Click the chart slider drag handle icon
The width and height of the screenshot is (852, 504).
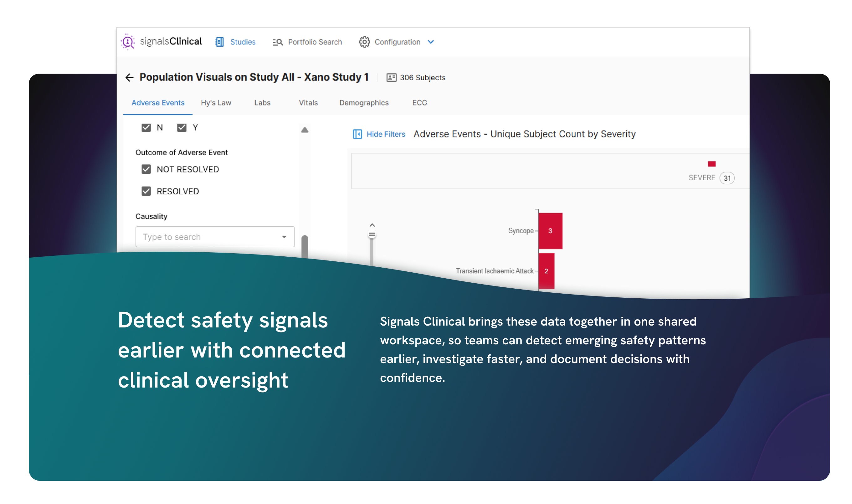coord(372,234)
